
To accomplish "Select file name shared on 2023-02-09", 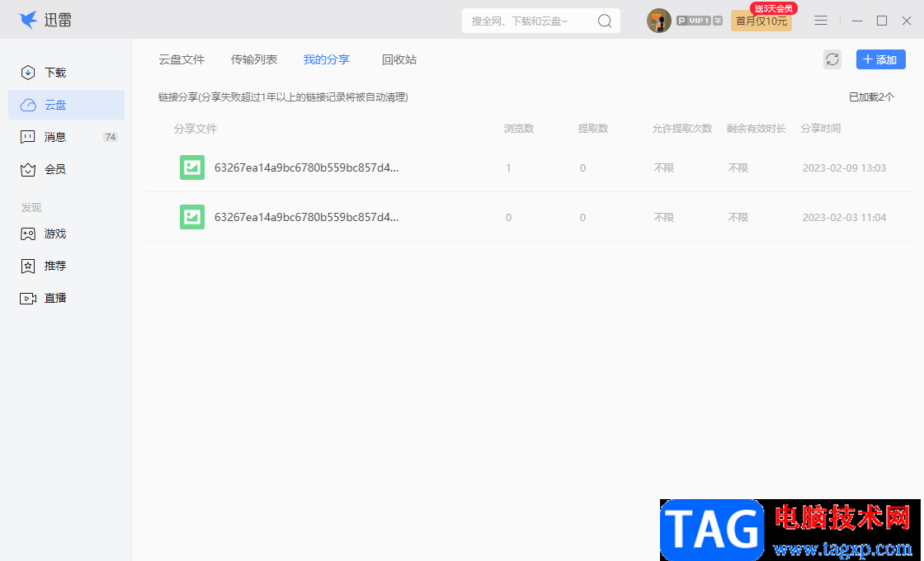I will click(306, 168).
